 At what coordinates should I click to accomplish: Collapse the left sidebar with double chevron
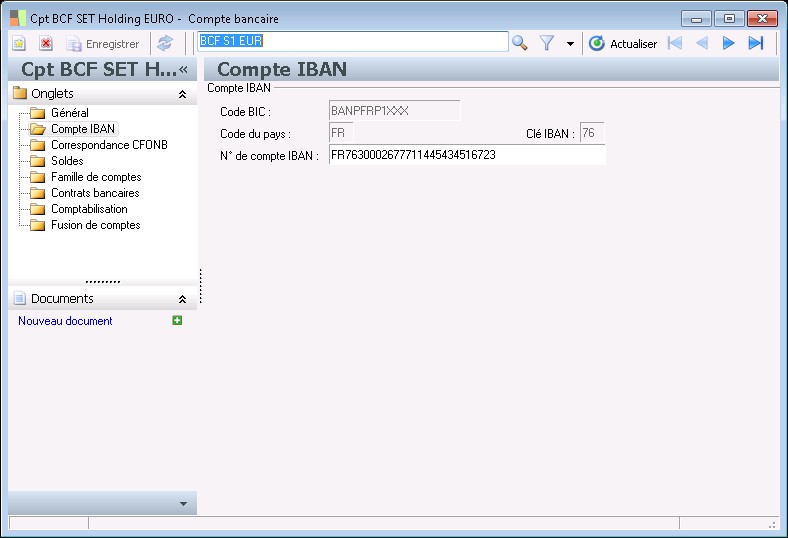(183, 69)
